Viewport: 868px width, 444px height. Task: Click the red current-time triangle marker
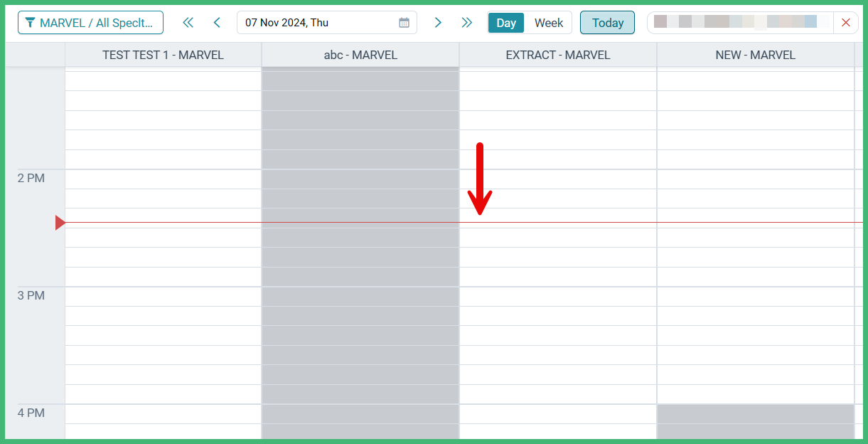[60, 222]
